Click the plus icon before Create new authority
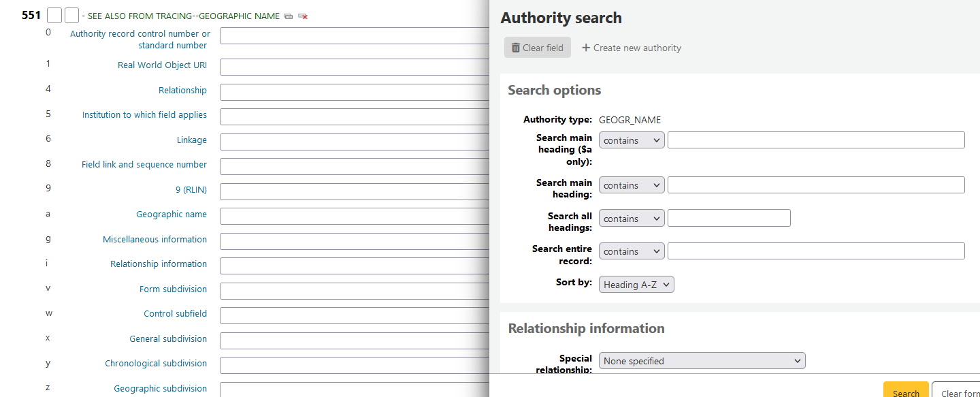 [587, 48]
